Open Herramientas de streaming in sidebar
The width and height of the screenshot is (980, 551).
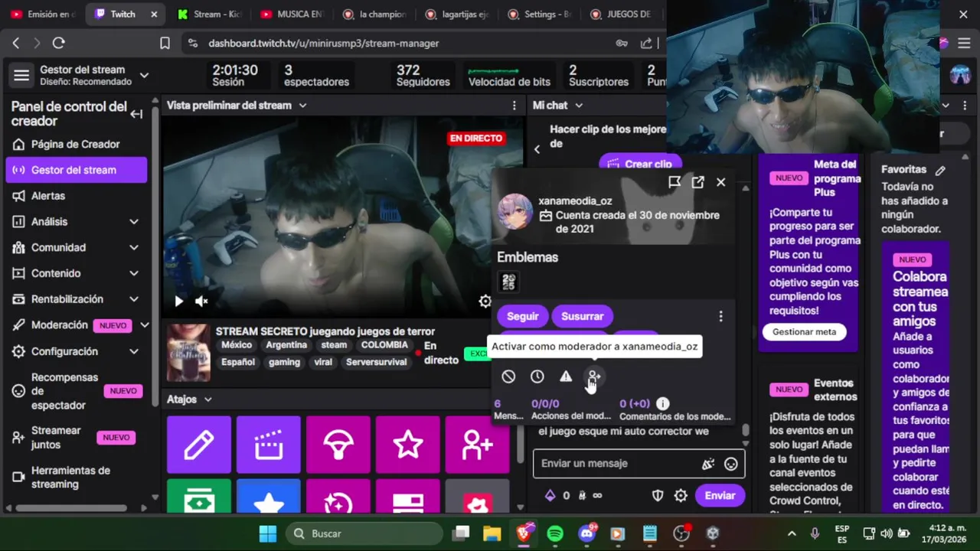(x=77, y=478)
